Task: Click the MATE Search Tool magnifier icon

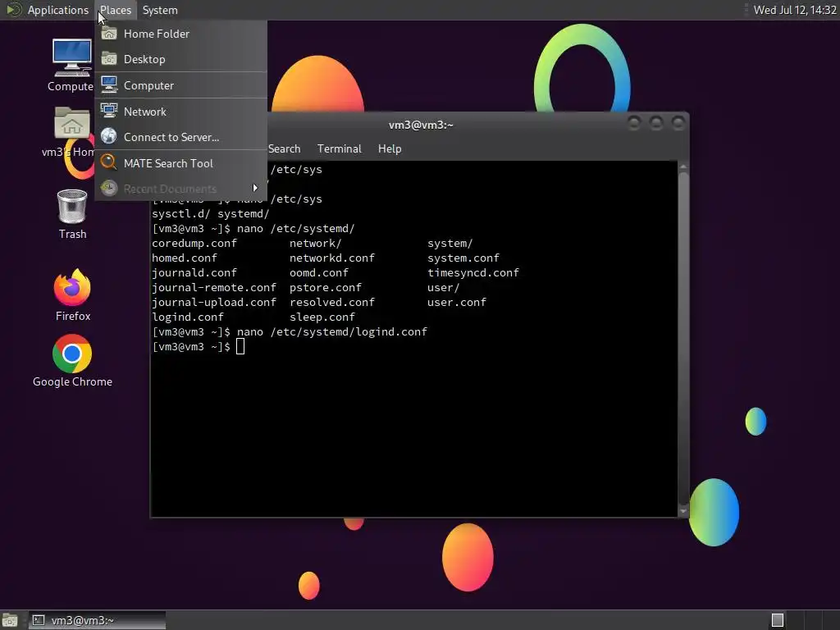Action: click(x=109, y=162)
